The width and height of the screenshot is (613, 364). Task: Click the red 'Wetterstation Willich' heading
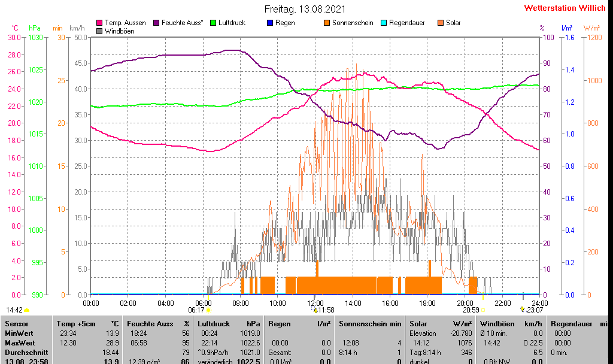click(565, 8)
